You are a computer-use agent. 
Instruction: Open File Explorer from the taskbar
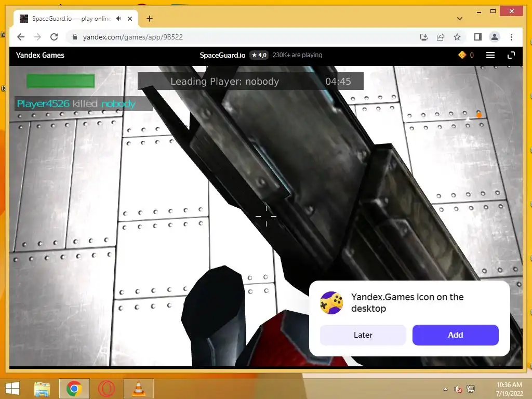coord(42,389)
